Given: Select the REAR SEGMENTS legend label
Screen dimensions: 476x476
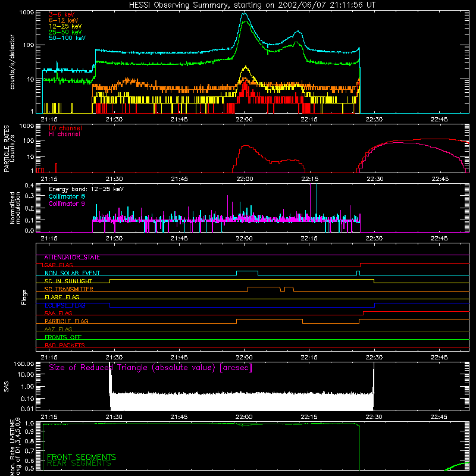Looking at the screenshot, I should 79,464.
